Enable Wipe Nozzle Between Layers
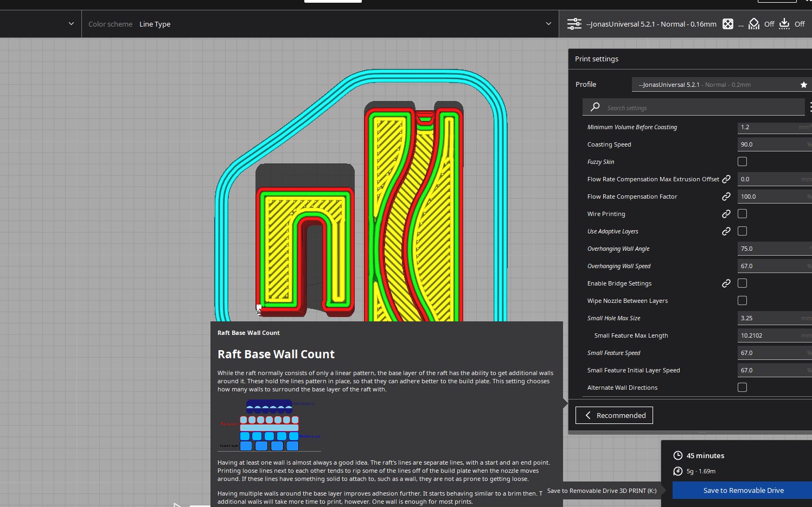 (742, 300)
